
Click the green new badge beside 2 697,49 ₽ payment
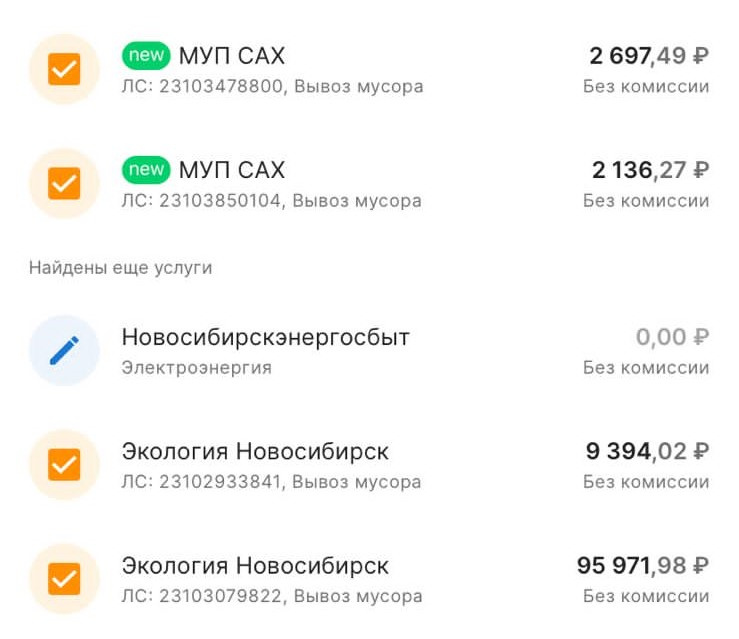click(146, 56)
